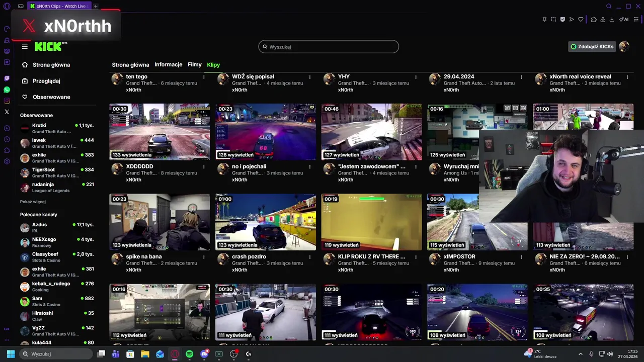Open the browser AI assistant button
The width and height of the screenshot is (644, 362).
(624, 20)
